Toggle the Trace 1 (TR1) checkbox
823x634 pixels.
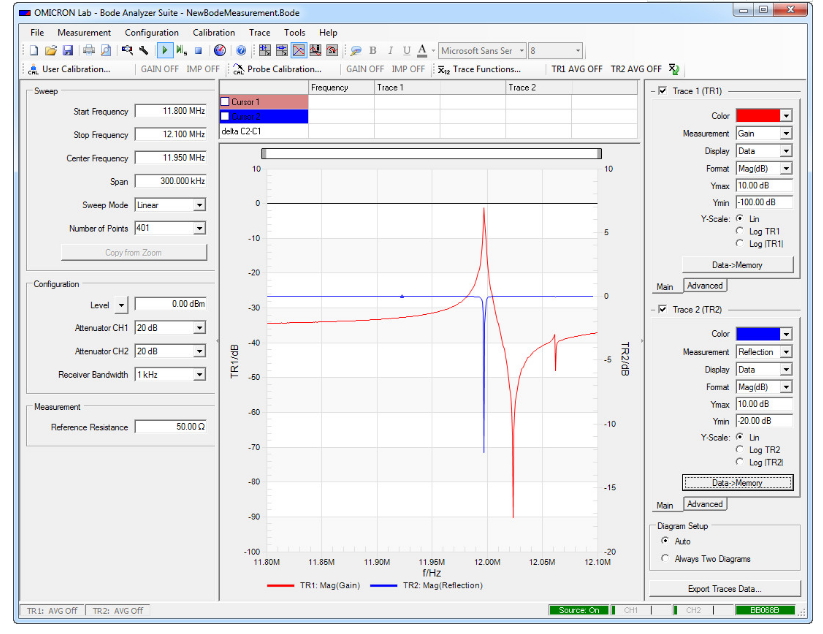pyautogui.click(x=661, y=92)
